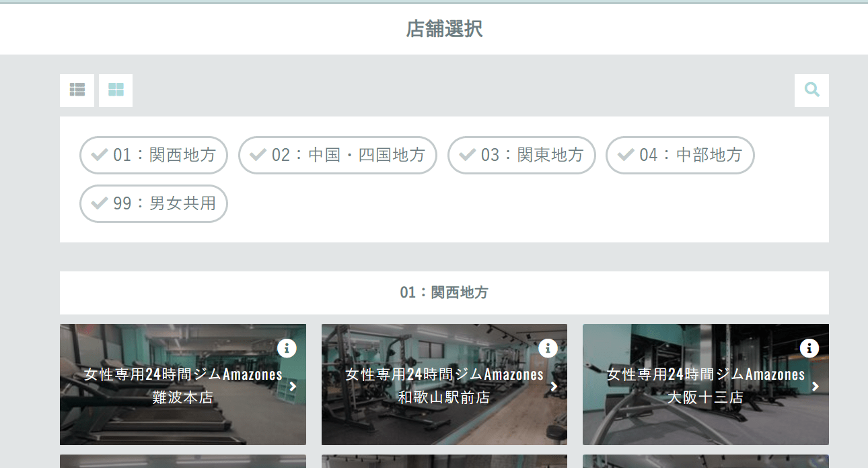The image size is (868, 468).
Task: Open the store search magnifier
Action: 811,90
